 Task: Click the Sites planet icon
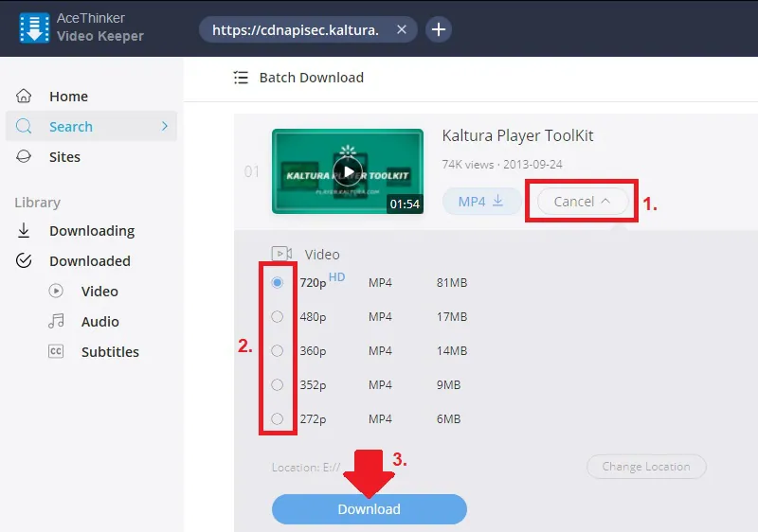tap(24, 157)
